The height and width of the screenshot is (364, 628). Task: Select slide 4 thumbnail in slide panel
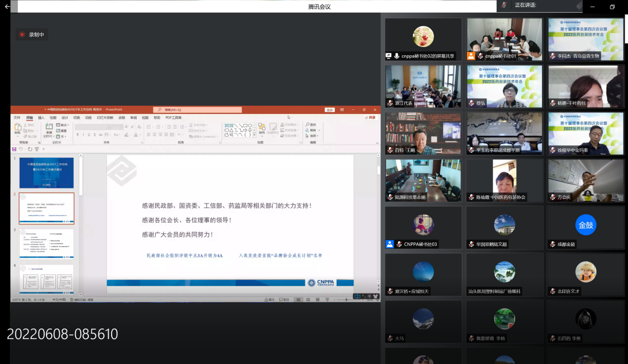pyautogui.click(x=47, y=279)
